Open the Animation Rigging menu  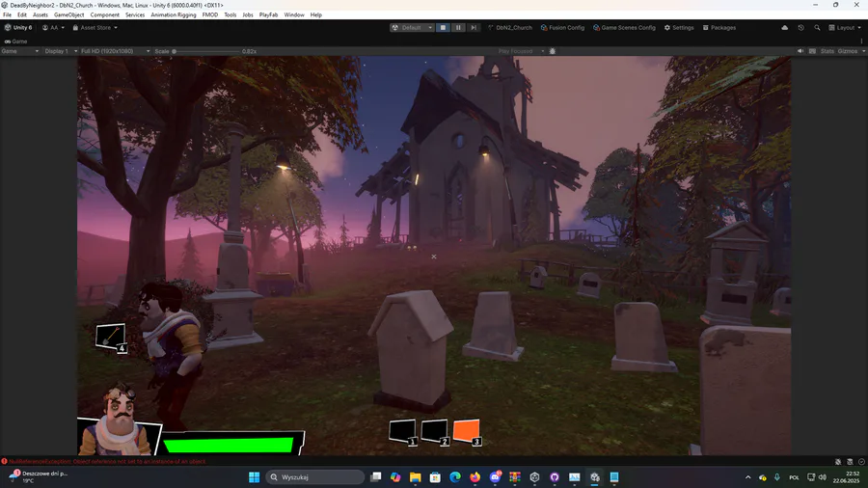tap(174, 14)
